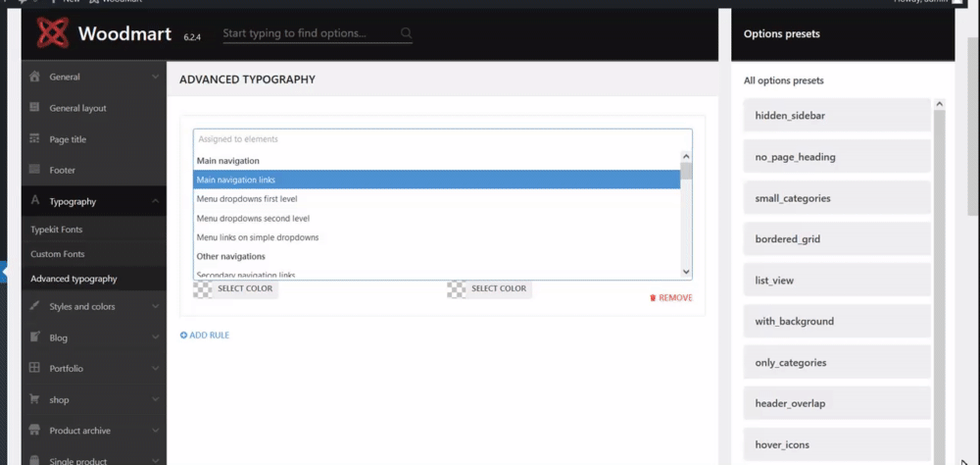Click the Single product bag icon
980x465 pixels.
[35, 460]
